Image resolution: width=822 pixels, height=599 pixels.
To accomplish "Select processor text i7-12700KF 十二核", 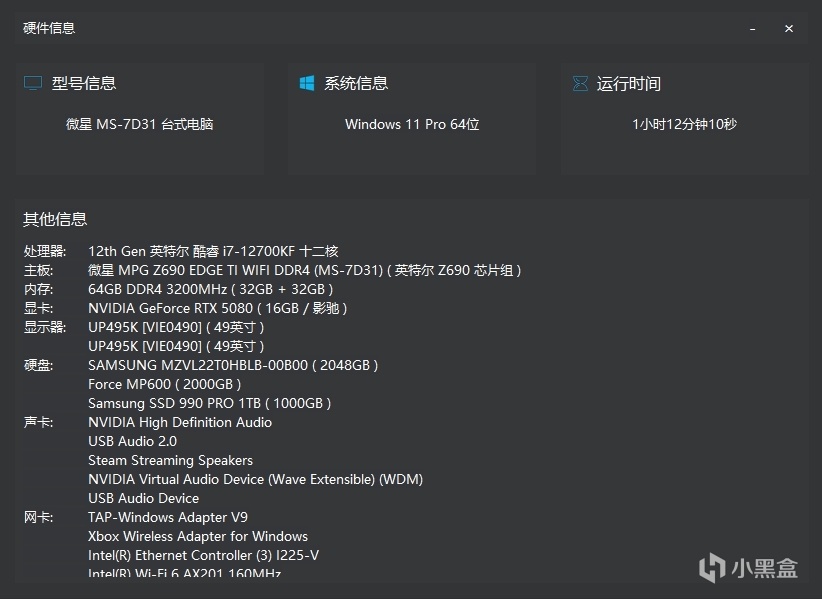I will click(x=280, y=252).
